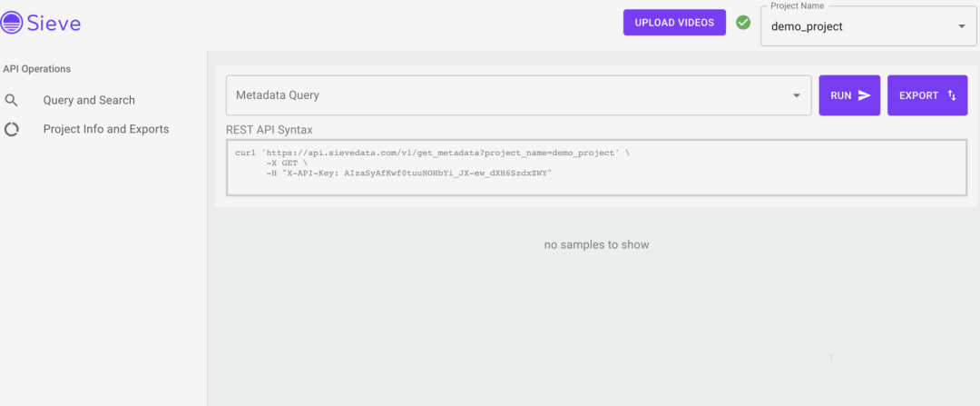Click the Sieve logo icon
This screenshot has height=406, width=980.
(13, 22)
